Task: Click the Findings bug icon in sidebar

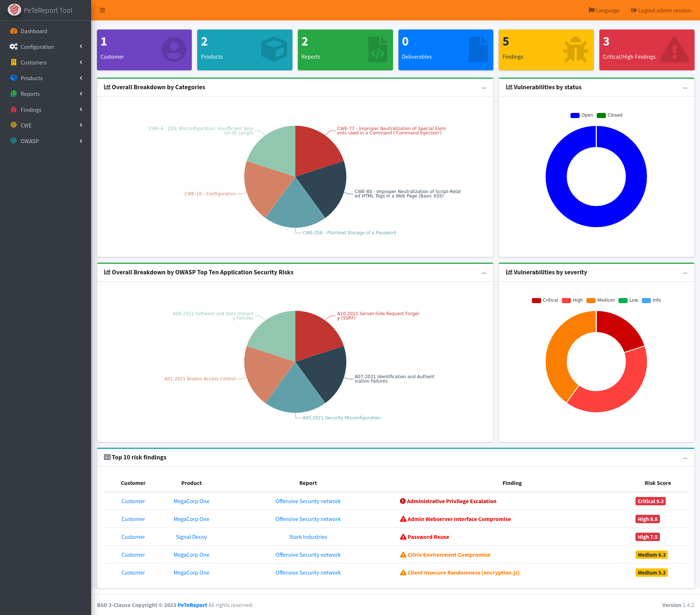Action: (14, 110)
